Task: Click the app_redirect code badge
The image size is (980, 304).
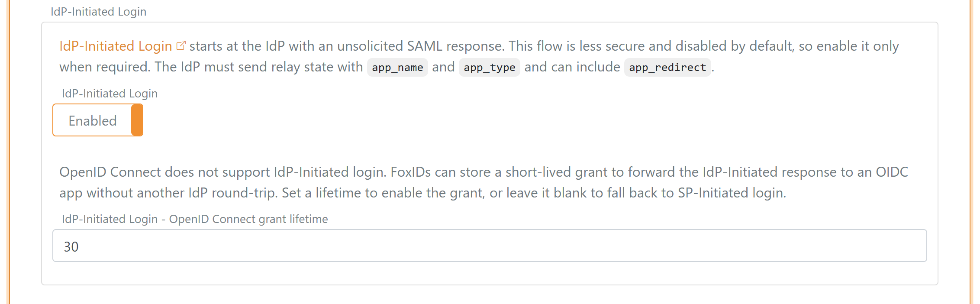Action: pos(667,67)
